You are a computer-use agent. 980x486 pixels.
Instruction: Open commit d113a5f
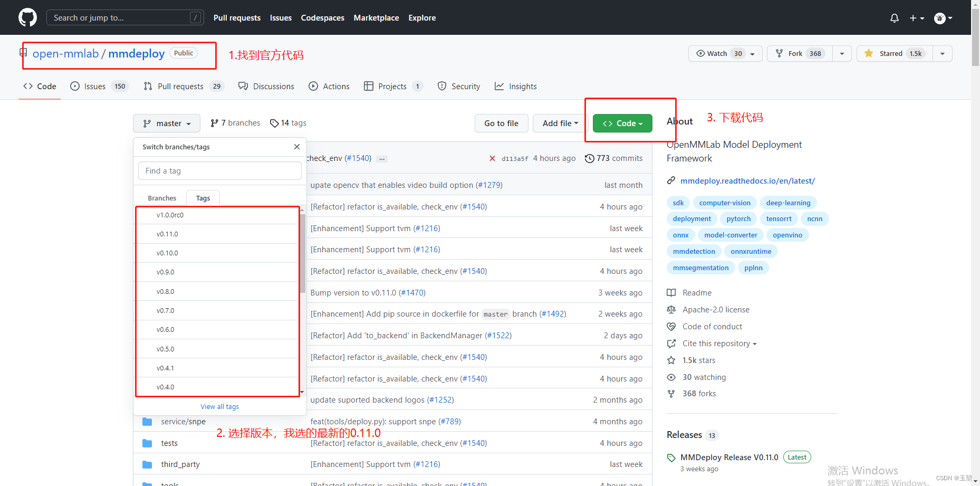[515, 158]
